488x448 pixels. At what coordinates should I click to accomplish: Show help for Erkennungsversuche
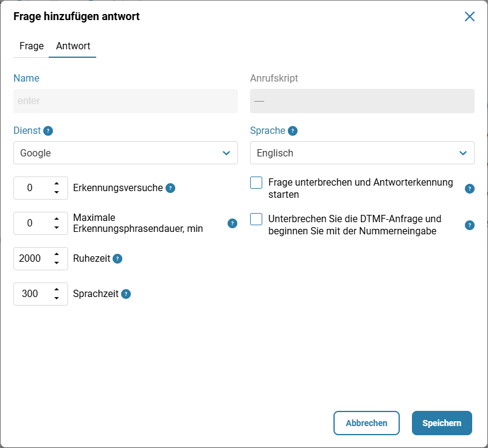[x=170, y=188]
